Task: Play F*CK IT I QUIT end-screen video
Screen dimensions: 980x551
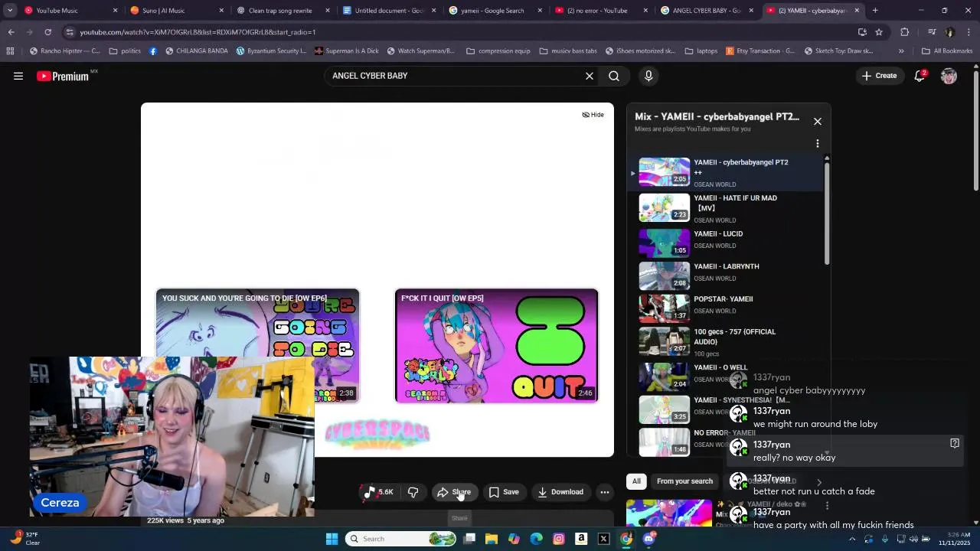Action: click(496, 346)
